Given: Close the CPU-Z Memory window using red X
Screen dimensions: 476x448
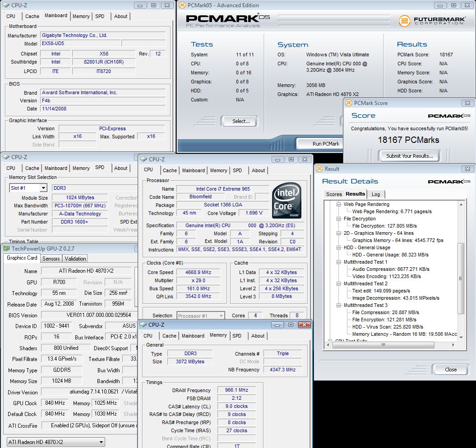Looking at the screenshot, I should coord(304,325).
